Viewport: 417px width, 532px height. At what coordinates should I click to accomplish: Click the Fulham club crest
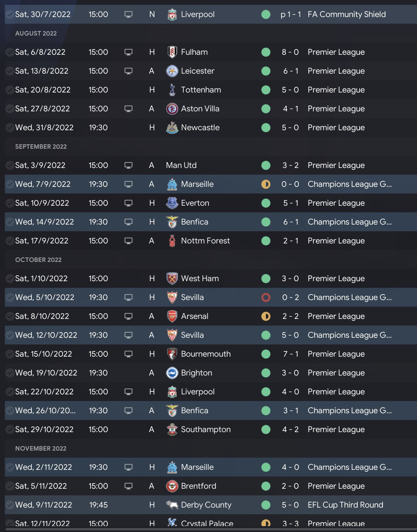tap(172, 52)
